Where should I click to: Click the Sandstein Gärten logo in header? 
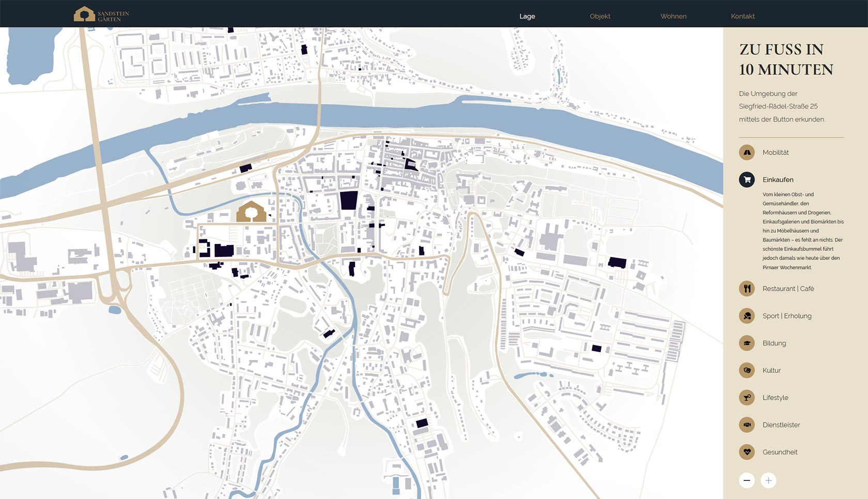[x=101, y=14]
